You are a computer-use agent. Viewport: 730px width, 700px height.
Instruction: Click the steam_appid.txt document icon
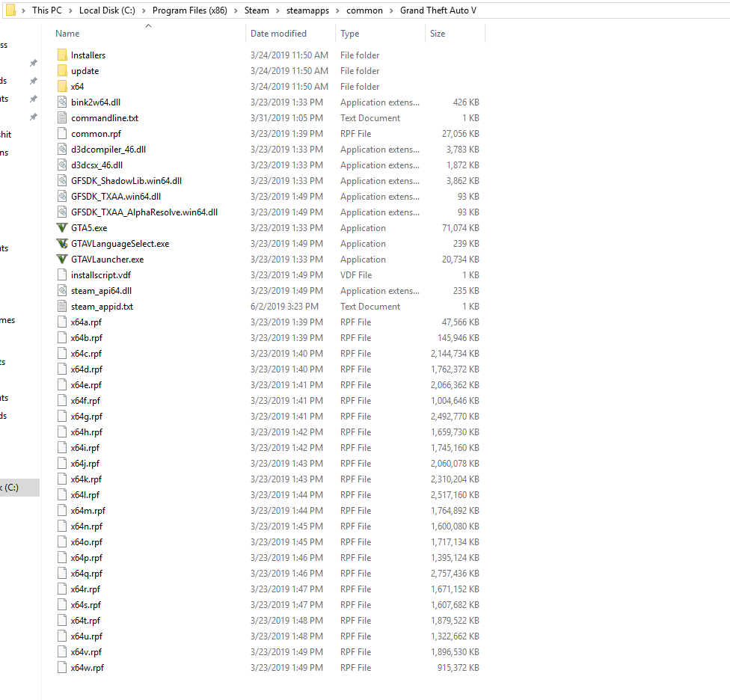pos(62,307)
